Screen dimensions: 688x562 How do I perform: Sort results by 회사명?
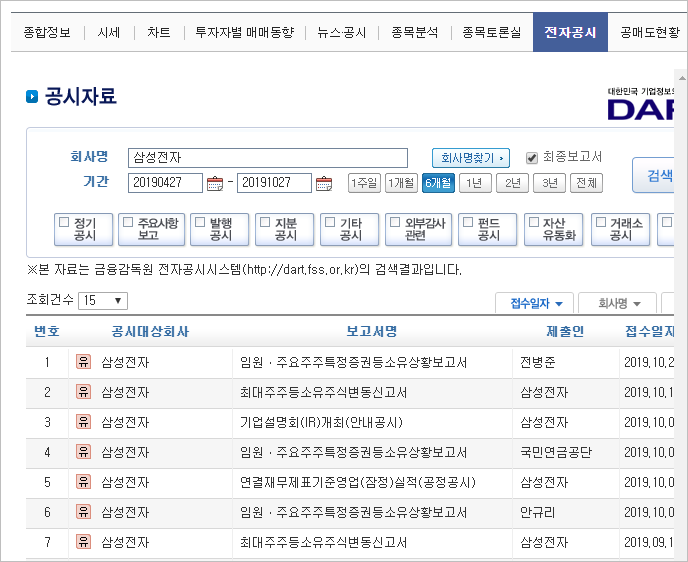pos(617,303)
